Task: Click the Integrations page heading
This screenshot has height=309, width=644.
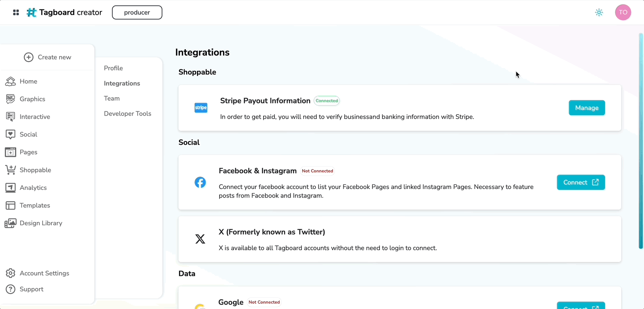Action: click(x=202, y=52)
